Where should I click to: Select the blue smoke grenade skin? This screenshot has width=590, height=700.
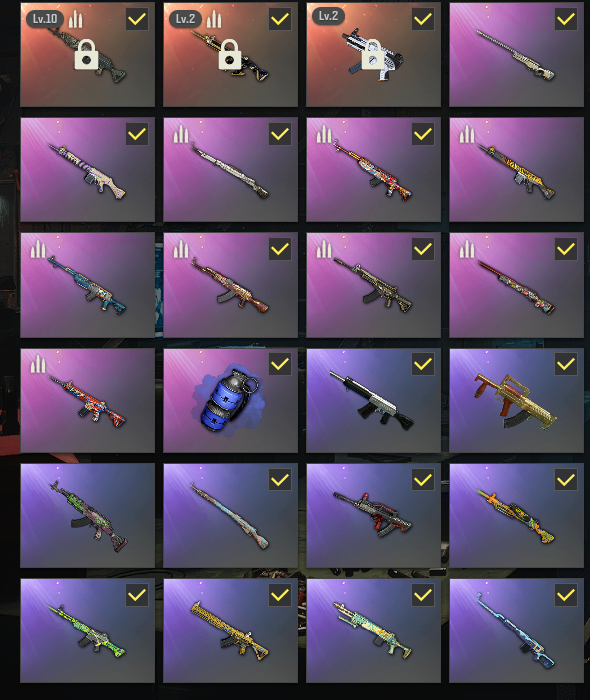coord(230,400)
